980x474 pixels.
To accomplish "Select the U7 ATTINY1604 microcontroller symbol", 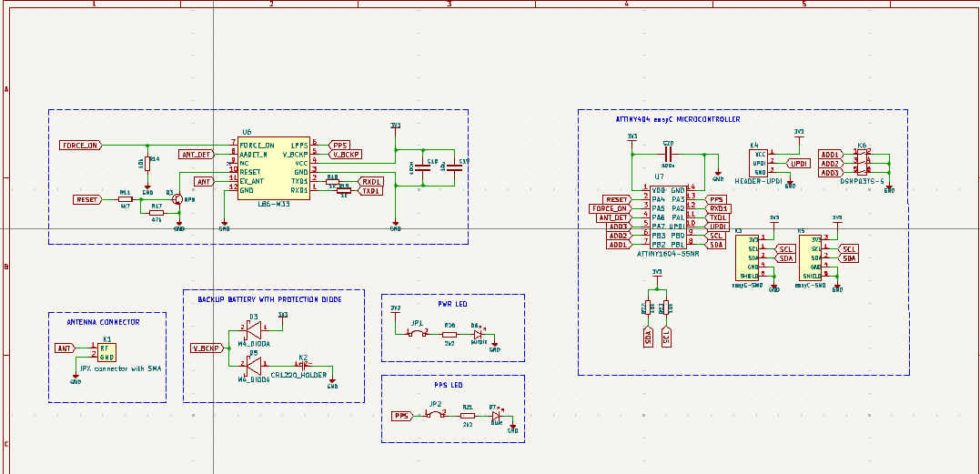I will 668,217.
